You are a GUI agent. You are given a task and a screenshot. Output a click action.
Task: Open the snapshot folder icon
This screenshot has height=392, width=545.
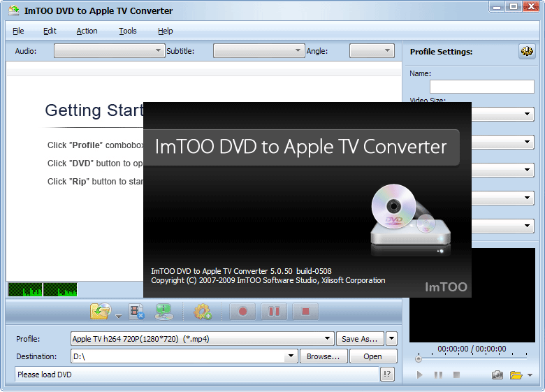pyautogui.click(x=516, y=375)
